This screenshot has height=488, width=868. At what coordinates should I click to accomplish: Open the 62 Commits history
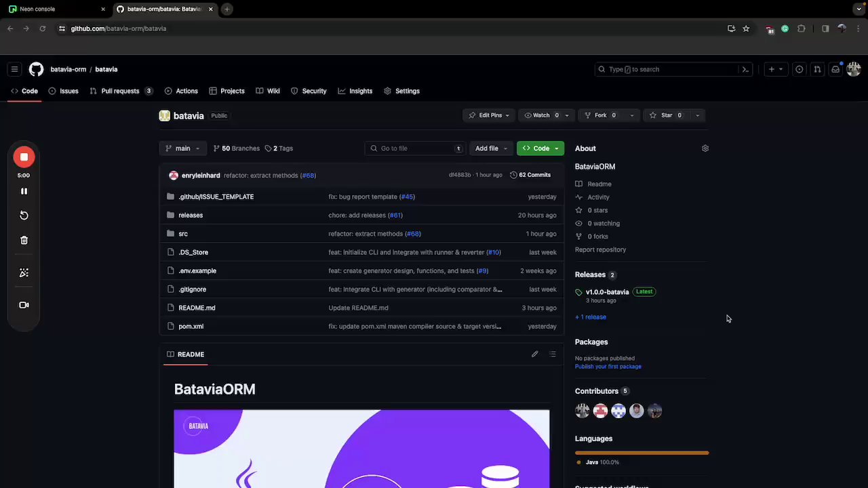point(530,175)
